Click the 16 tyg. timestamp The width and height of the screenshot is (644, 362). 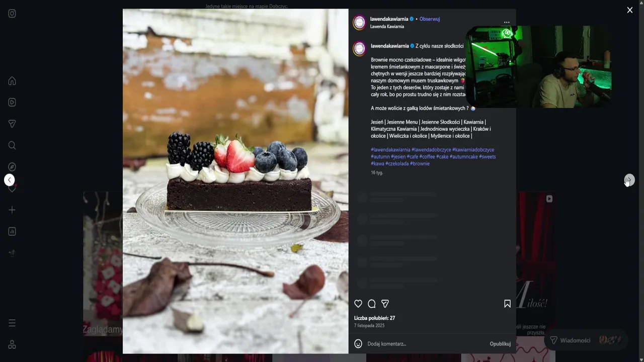pos(377,172)
